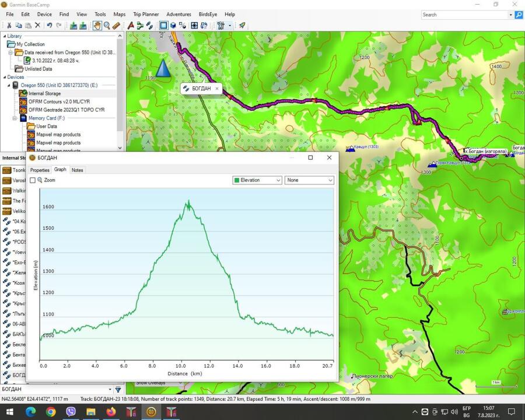Viewport: 525px width, 420px height.
Task: Select OFRM Contours v2.0 ML/CYR map
Action: point(59,102)
